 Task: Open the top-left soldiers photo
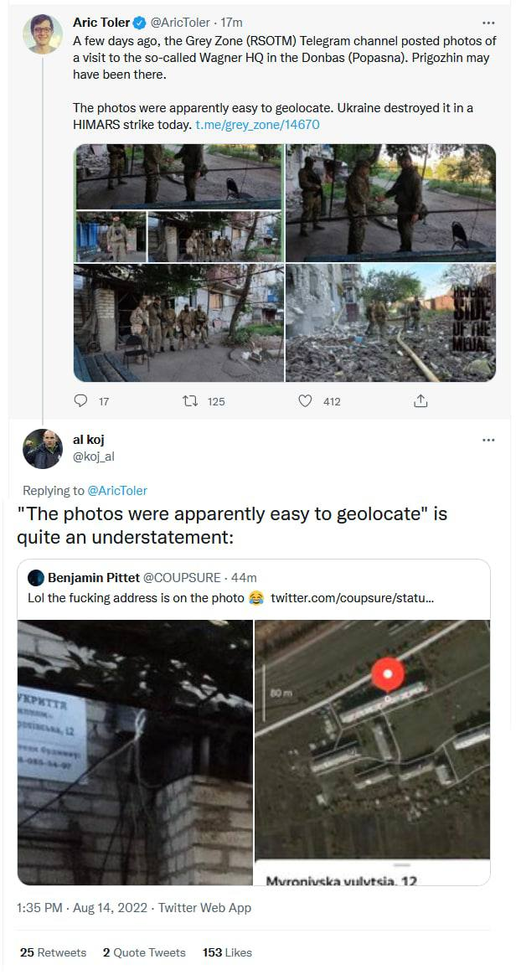click(x=178, y=177)
